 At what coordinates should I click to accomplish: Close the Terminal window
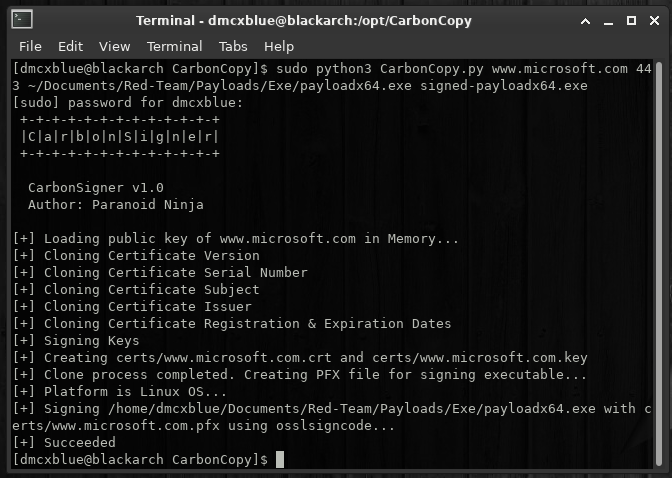(654, 20)
